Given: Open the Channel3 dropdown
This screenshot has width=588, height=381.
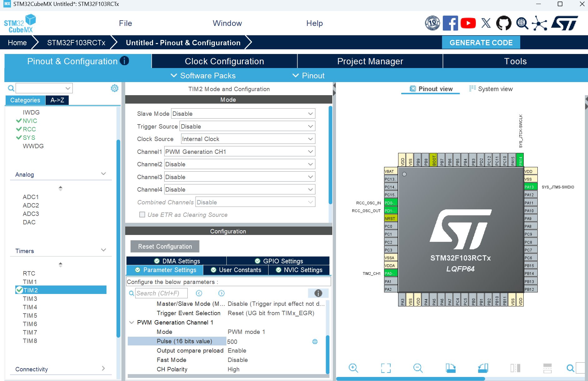Looking at the screenshot, I should pos(240,177).
